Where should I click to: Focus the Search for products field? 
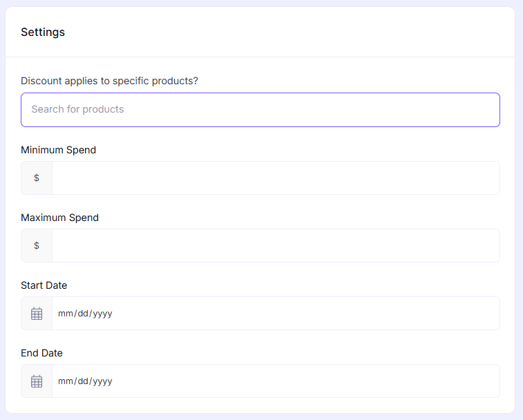point(260,110)
